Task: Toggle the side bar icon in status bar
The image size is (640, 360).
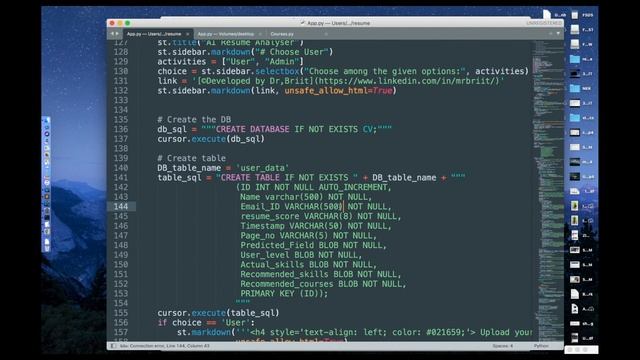Action: pyautogui.click(x=113, y=346)
